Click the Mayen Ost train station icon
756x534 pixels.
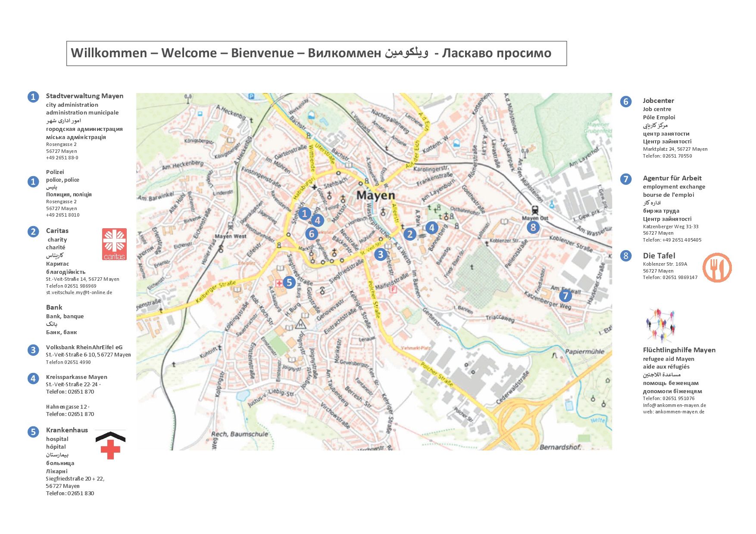point(535,210)
